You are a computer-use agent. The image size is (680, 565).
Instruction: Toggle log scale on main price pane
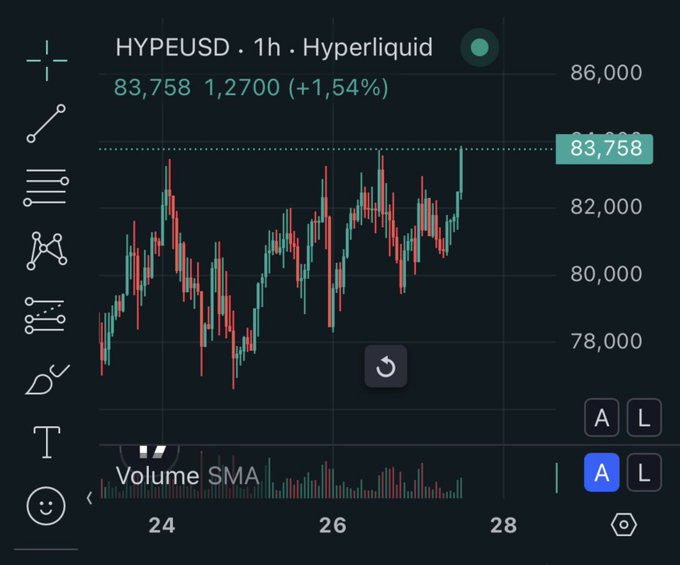coord(644,418)
